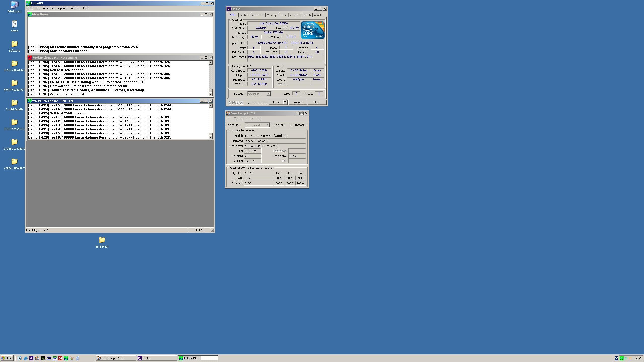
Task: Switch to the Mainboard tab in CPU-Z
Action: pyautogui.click(x=258, y=15)
